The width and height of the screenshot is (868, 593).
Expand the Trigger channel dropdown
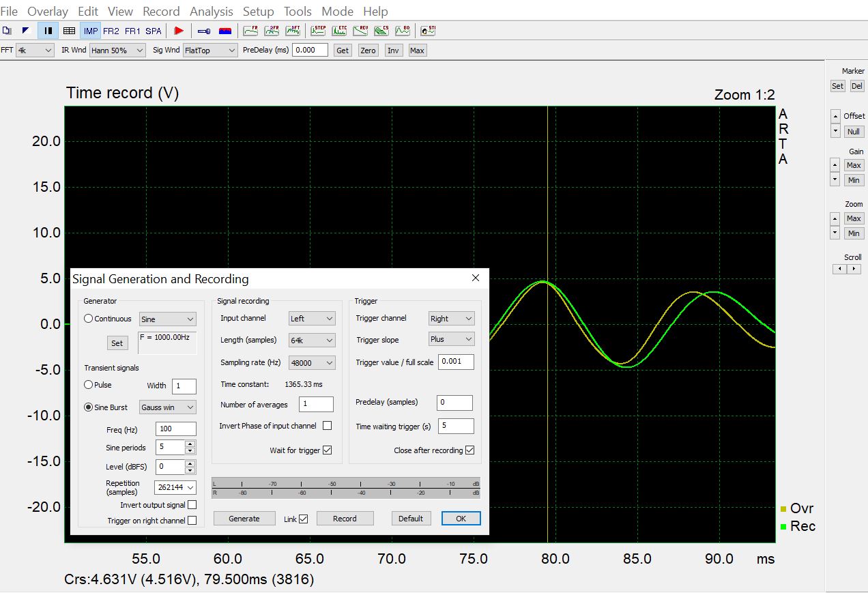tap(451, 319)
